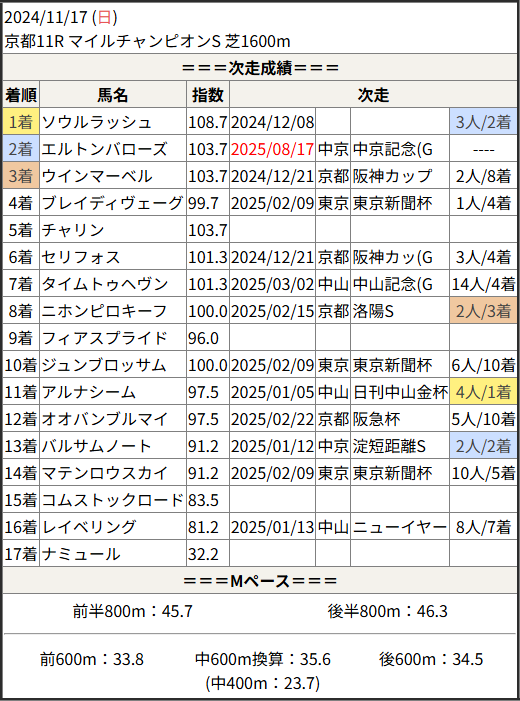Click the 次走成績 section header
Image resolution: width=520 pixels, height=701 pixels.
(260, 68)
